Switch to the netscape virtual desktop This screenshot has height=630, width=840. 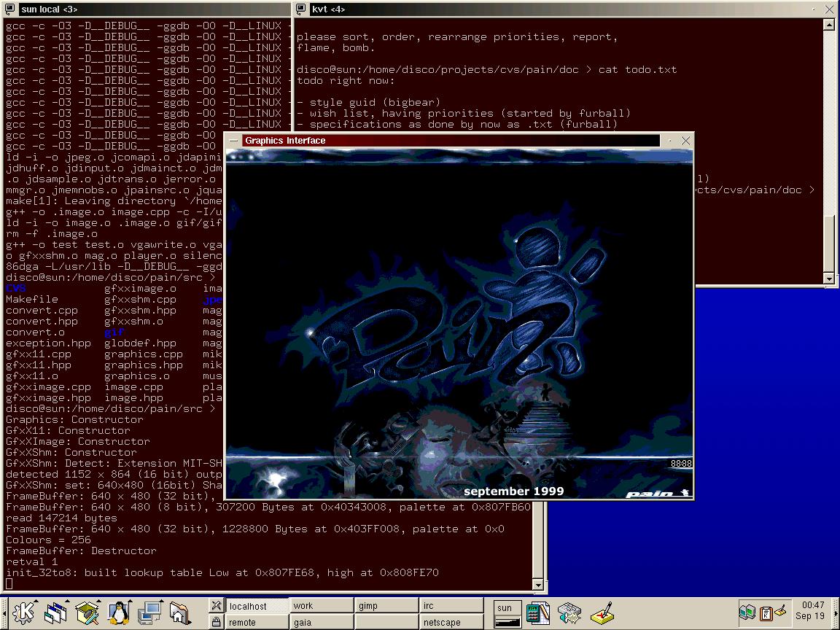[x=451, y=622]
